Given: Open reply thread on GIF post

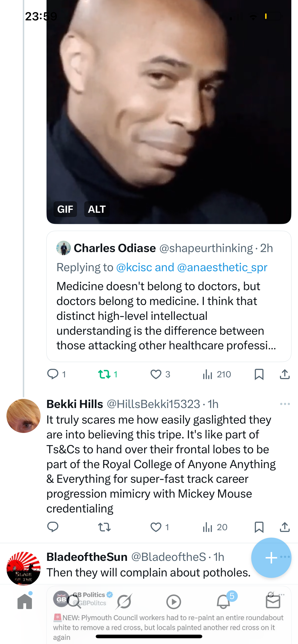Looking at the screenshot, I should pyautogui.click(x=53, y=374).
